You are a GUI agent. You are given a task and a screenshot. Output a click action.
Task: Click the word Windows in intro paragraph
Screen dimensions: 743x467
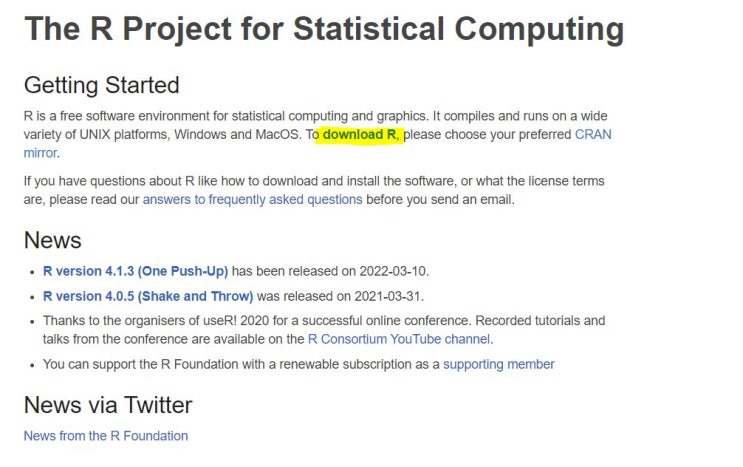(193, 135)
